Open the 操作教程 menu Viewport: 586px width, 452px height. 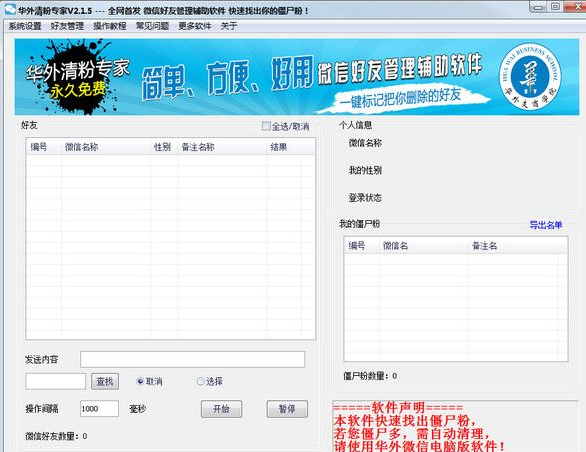tap(110, 26)
